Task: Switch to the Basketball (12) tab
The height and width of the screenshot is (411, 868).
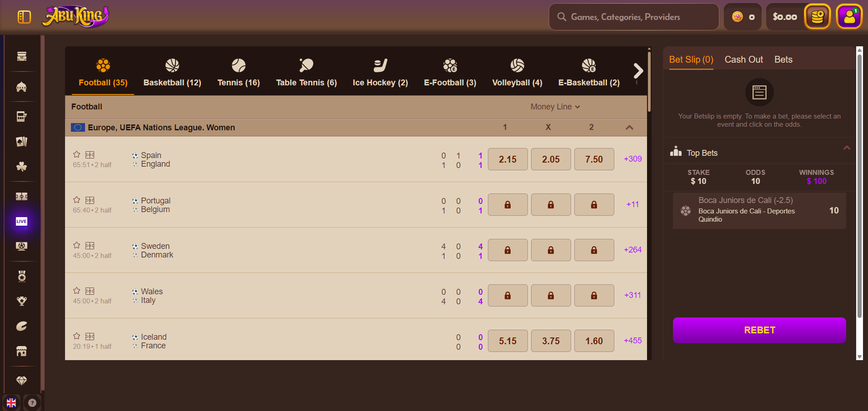Action: [172, 73]
